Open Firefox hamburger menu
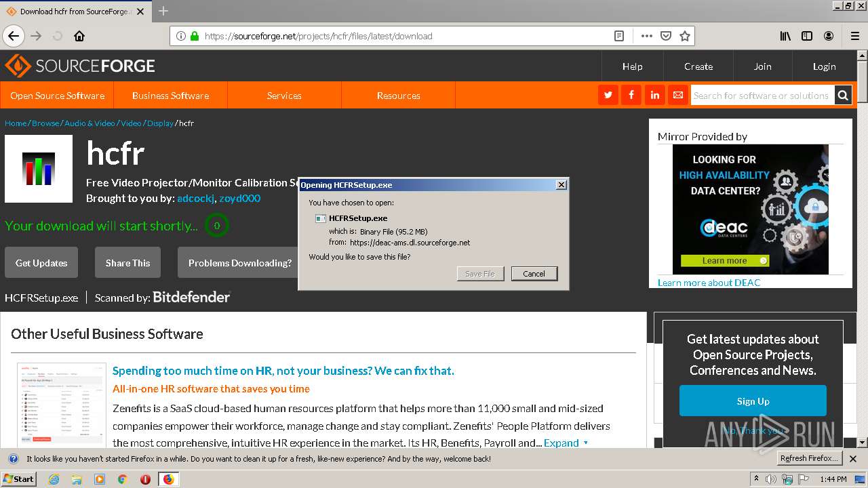This screenshot has height=488, width=868. [x=854, y=36]
